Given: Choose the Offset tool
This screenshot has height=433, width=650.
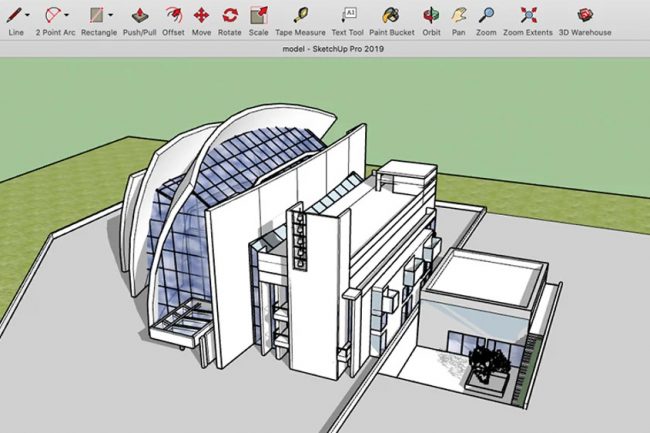Looking at the screenshot, I should pos(173,14).
